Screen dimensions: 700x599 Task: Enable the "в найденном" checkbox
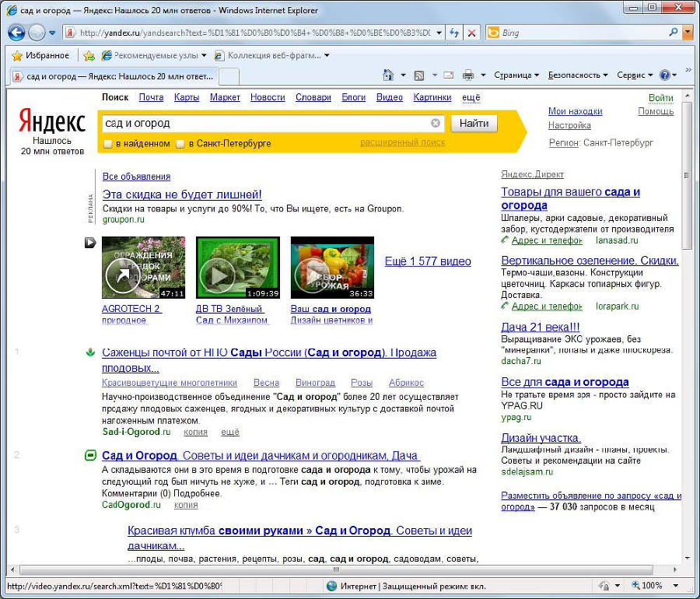pos(108,144)
